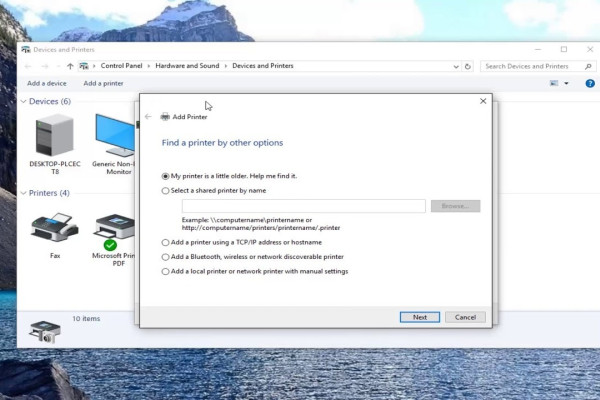Collapse the Printers (4) group
This screenshot has height=400, width=600.
tap(23, 193)
